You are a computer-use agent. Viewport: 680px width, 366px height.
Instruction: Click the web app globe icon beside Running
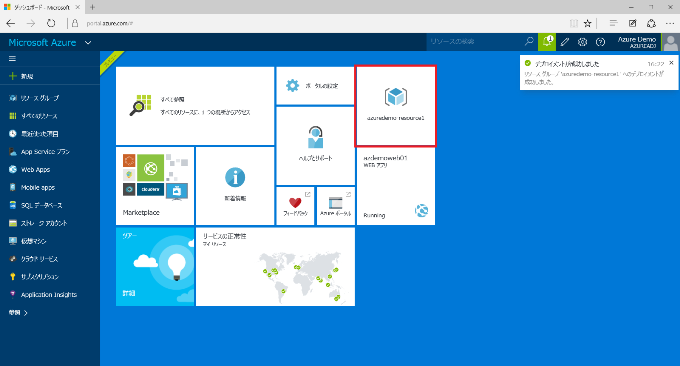point(421,210)
